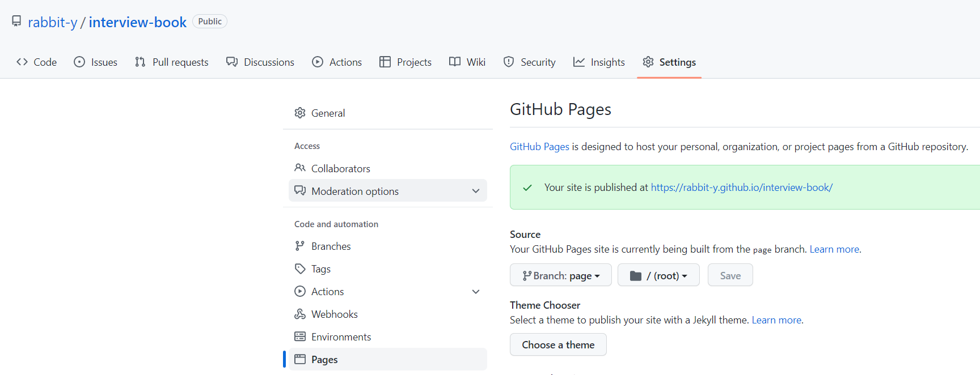Screen dimensions: 980x375
Task: Open the / (root) folder dropdown
Action: (658, 275)
